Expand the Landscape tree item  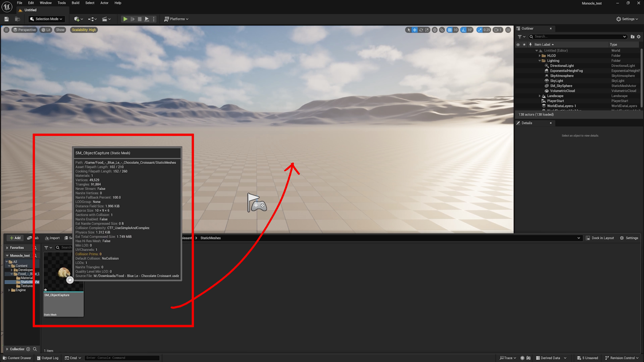click(539, 96)
